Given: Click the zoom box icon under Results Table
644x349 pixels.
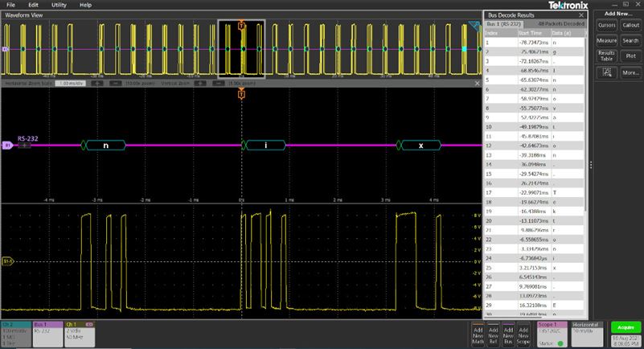Looking at the screenshot, I should (x=607, y=72).
